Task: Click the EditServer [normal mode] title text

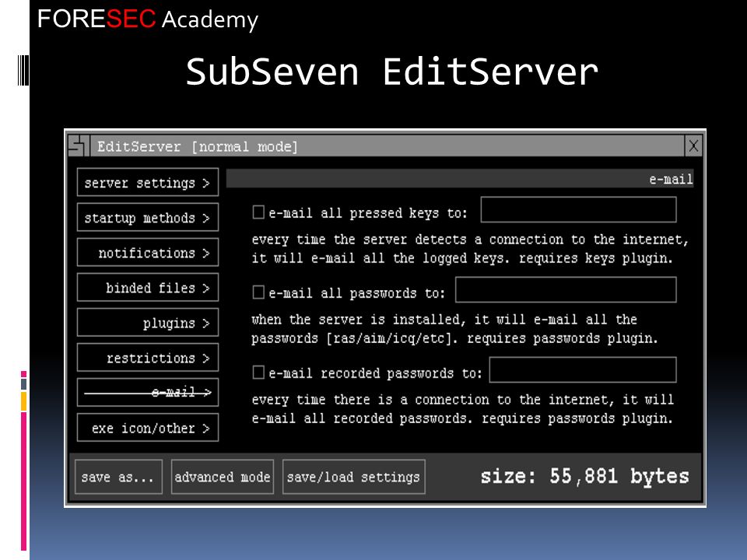Action: point(198,146)
